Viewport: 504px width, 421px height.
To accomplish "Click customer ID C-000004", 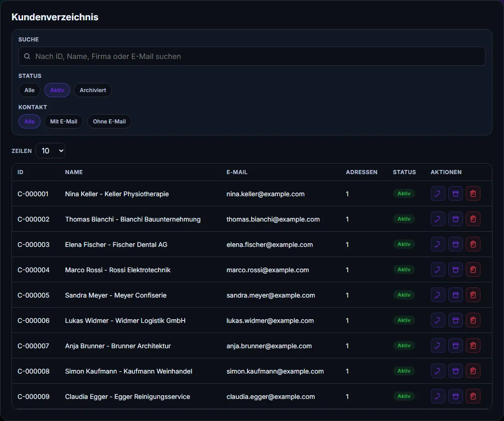I will 34,270.
